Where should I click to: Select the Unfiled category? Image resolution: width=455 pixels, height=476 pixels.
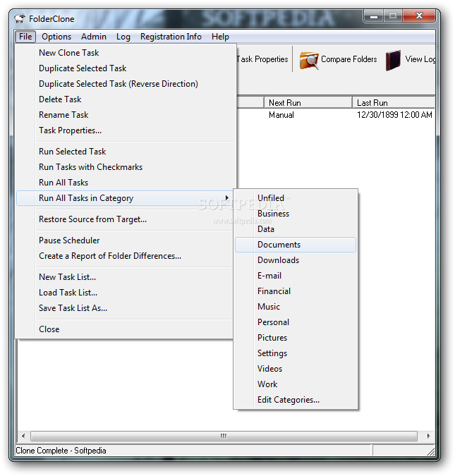coord(296,198)
